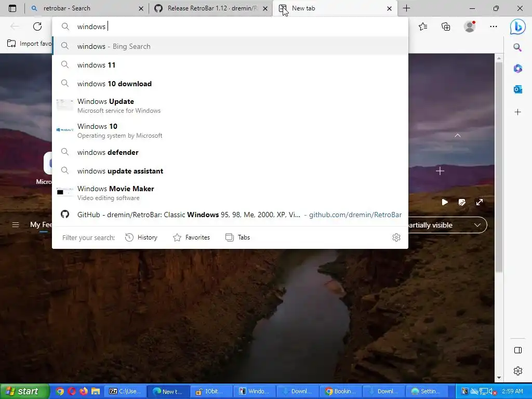Viewport: 532px width, 399px height.
Task: Close the retrobar - Search tab
Action: (x=141, y=9)
